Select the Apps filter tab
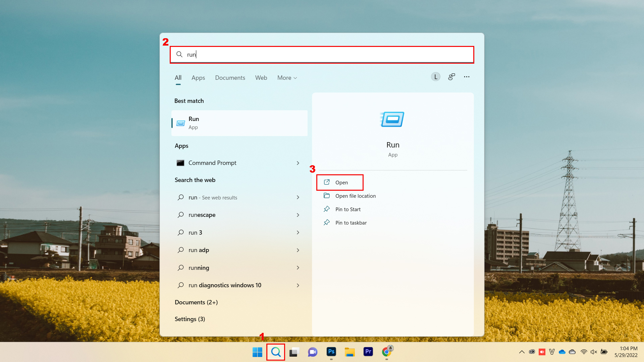 point(198,77)
